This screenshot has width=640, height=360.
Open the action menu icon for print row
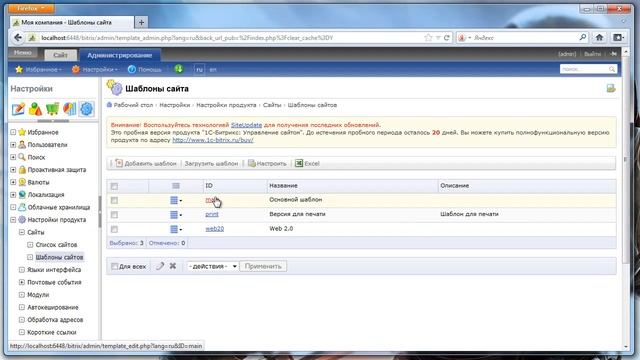[176, 215]
